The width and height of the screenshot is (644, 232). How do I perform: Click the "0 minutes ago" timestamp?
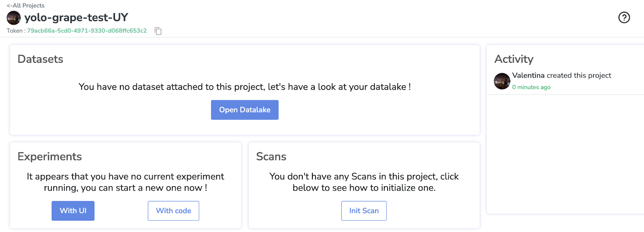(x=531, y=87)
